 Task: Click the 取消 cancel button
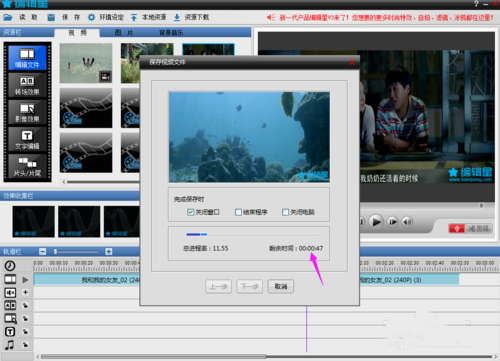pos(281,286)
